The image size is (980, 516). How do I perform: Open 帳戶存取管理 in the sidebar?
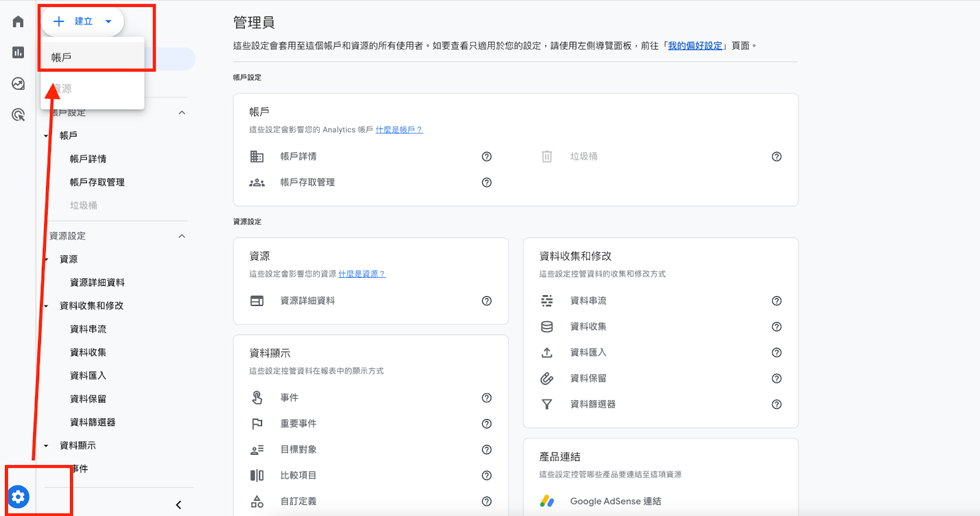97,182
